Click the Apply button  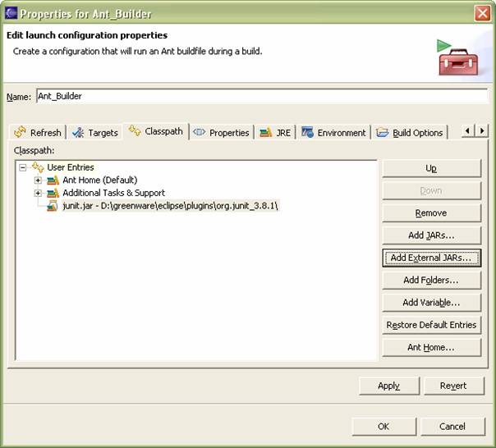(389, 386)
